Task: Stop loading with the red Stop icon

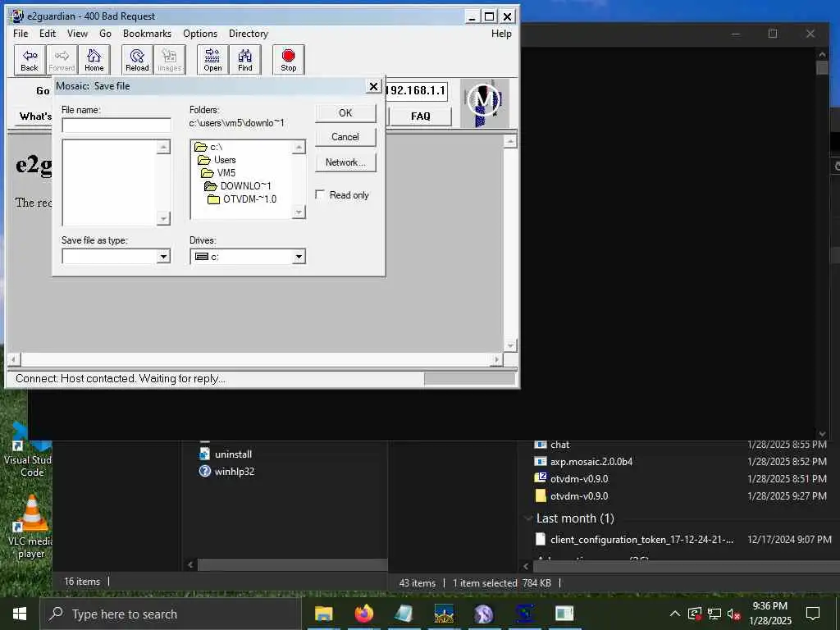Action: [288, 59]
